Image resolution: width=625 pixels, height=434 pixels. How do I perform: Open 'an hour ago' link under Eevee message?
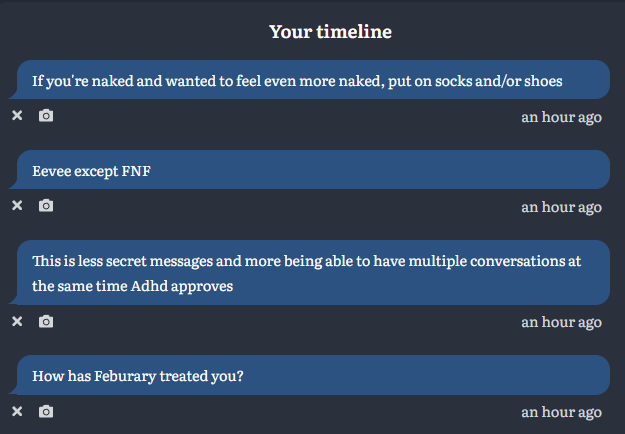click(561, 207)
